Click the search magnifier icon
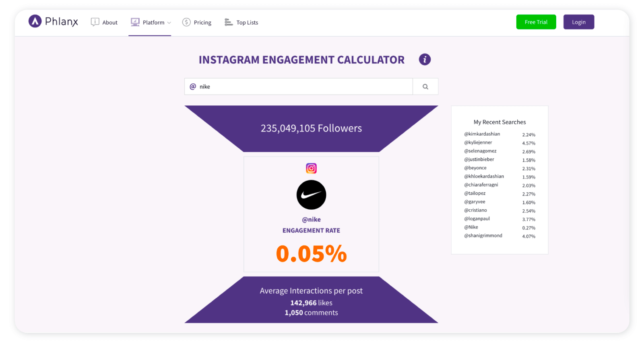Image resolution: width=644 pixels, height=342 pixels. pyautogui.click(x=425, y=86)
